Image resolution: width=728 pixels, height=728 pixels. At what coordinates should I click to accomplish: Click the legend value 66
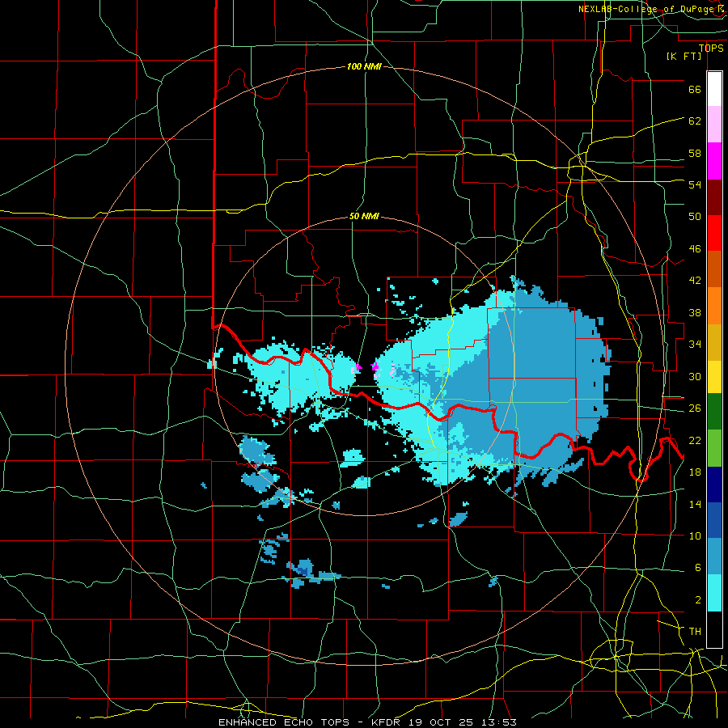[695, 89]
